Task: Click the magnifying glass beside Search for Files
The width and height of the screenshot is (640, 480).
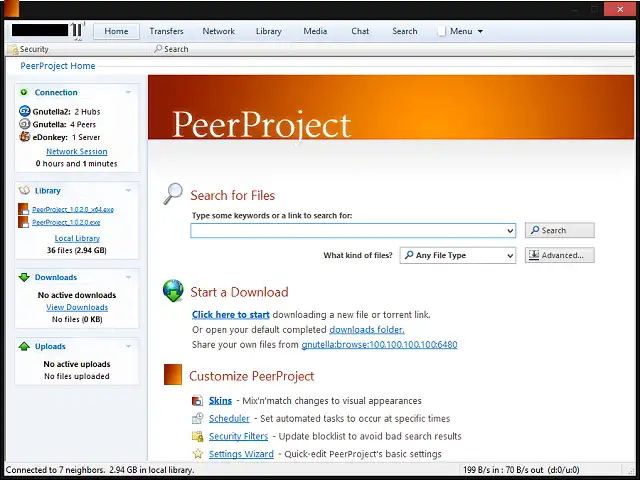Action: pos(173,193)
